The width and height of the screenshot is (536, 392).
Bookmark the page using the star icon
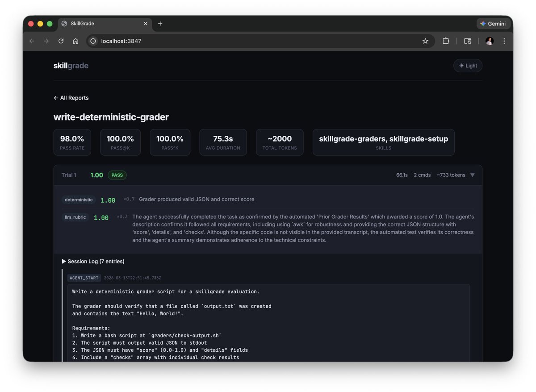[x=425, y=41]
